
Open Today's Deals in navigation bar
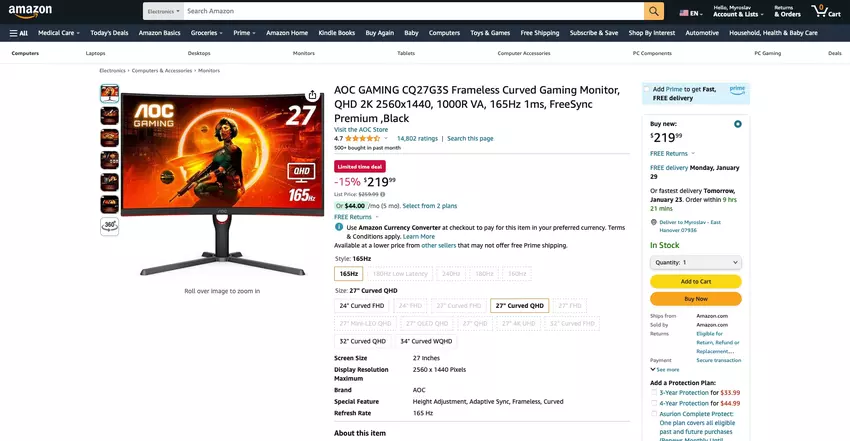pyautogui.click(x=109, y=33)
